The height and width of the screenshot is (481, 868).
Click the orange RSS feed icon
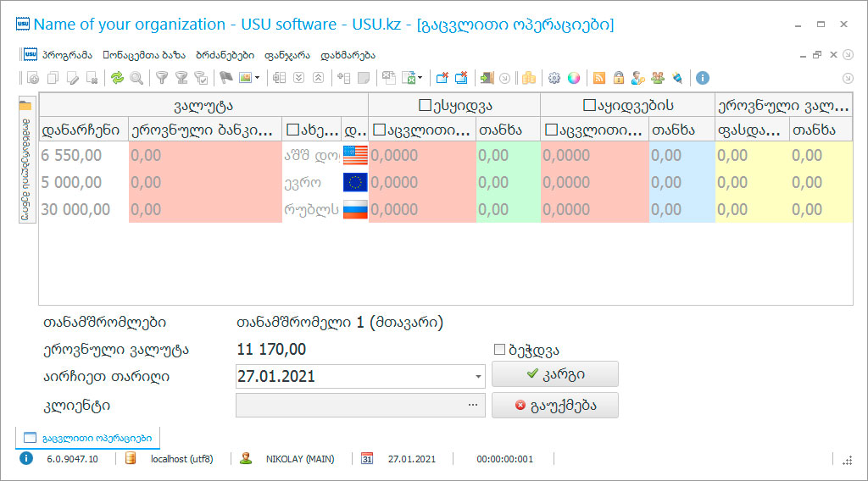(x=599, y=78)
